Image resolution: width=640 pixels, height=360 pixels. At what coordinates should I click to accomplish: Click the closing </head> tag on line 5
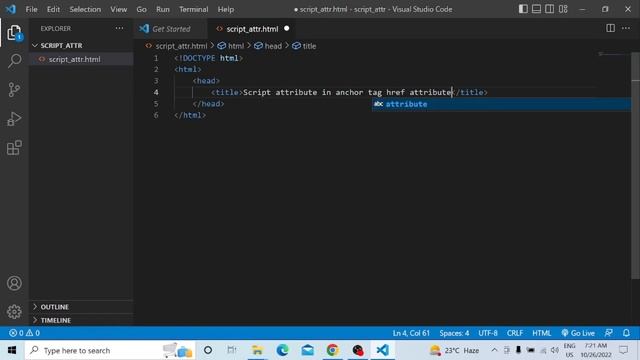pos(208,104)
